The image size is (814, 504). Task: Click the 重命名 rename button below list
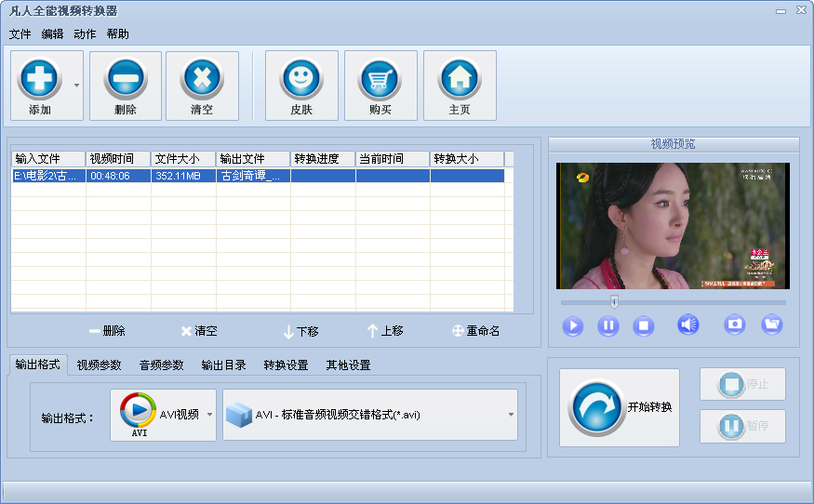[x=475, y=331]
